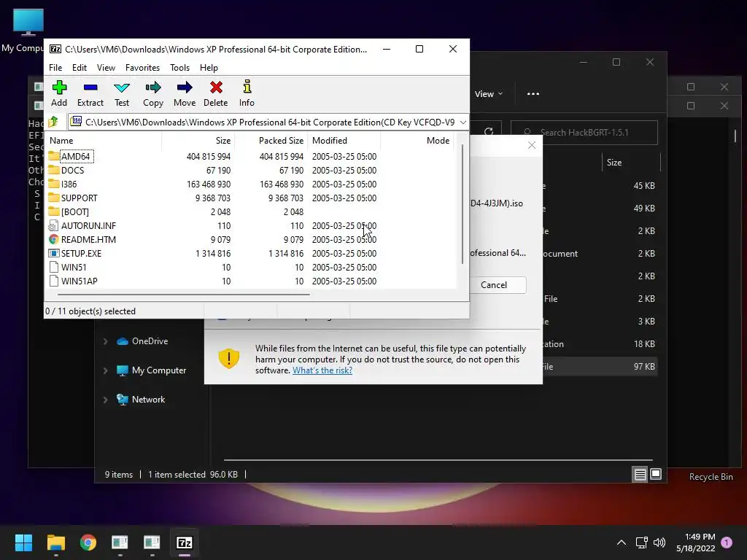Click the Move toolbar icon
Viewport: 747px width, 560px height.
point(185,93)
